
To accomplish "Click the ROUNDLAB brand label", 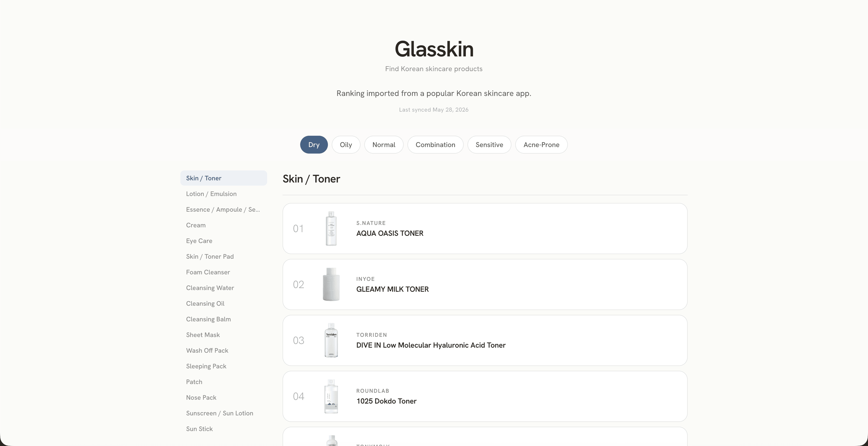I will pyautogui.click(x=373, y=391).
